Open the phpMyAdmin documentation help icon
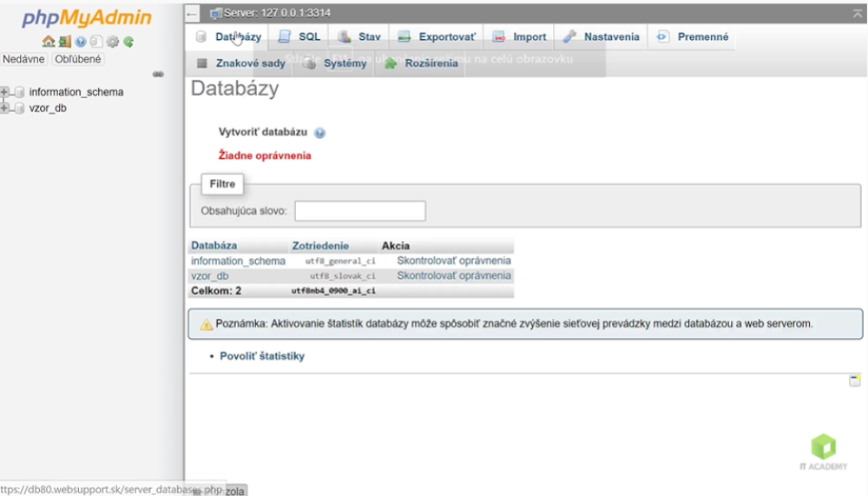 pos(81,42)
